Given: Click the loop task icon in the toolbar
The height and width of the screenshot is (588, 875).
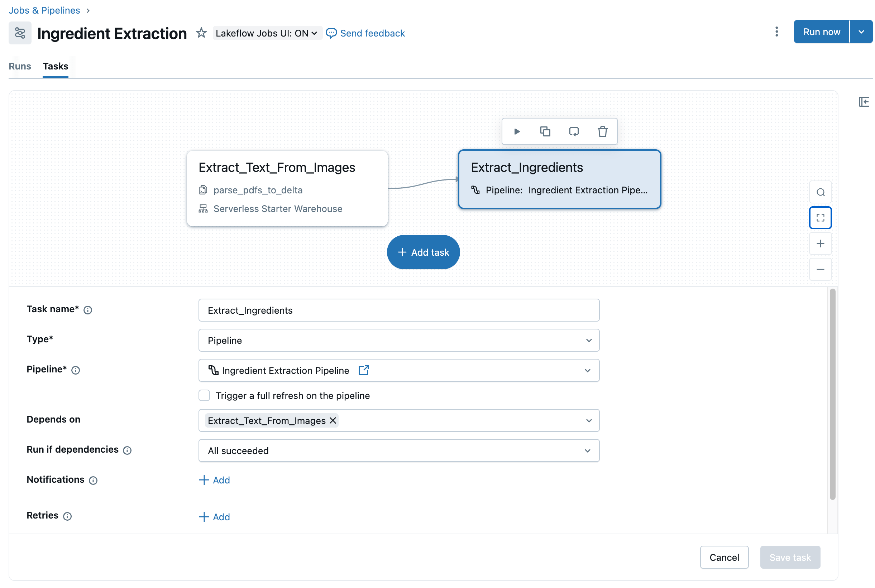Looking at the screenshot, I should tap(573, 132).
